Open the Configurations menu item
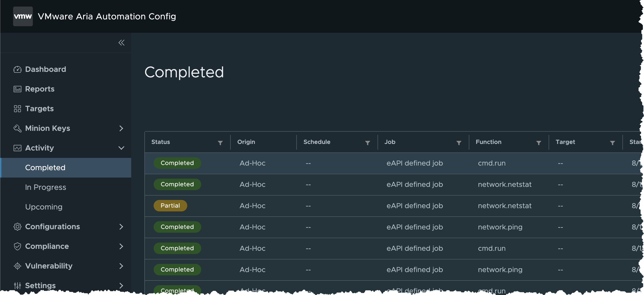644x295 pixels. tap(52, 227)
